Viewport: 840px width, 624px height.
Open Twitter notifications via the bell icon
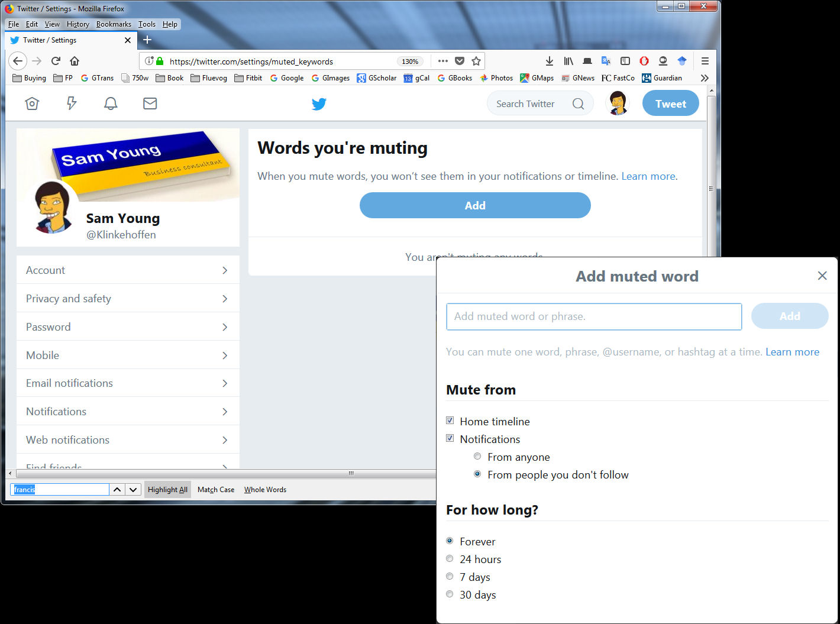[111, 103]
